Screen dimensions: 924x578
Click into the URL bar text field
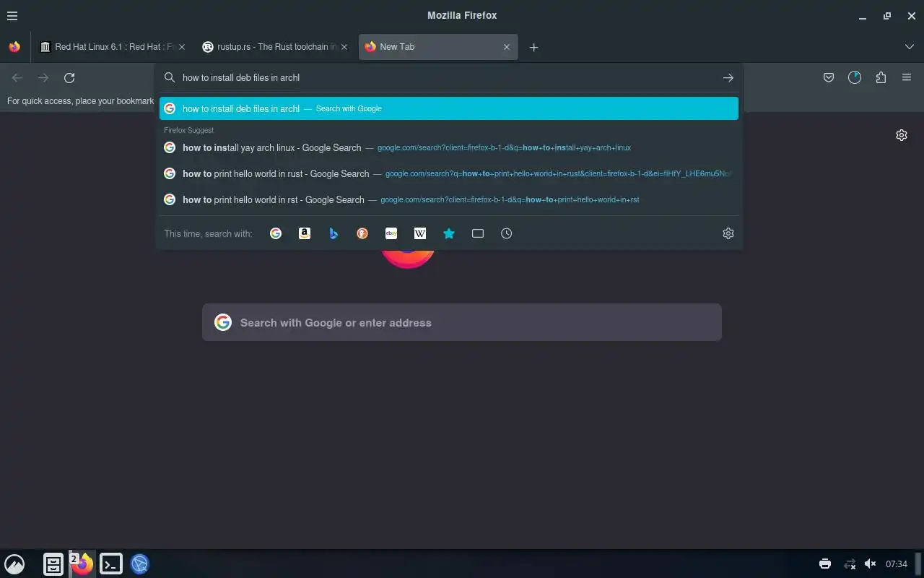448,77
